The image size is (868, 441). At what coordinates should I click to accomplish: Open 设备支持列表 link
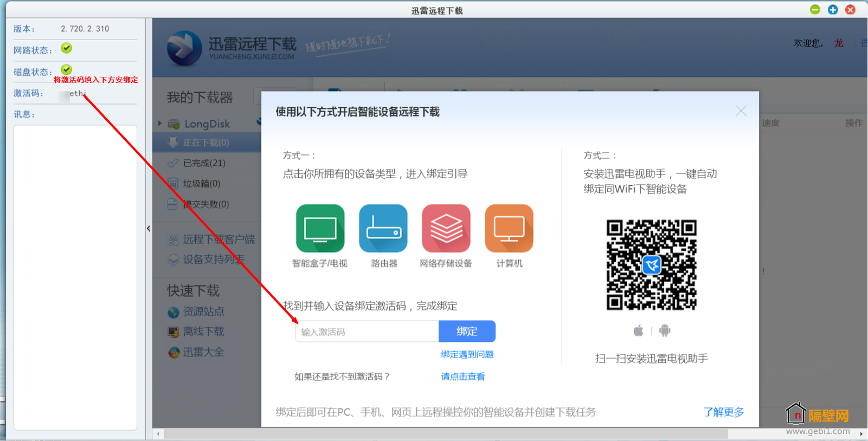(214, 260)
